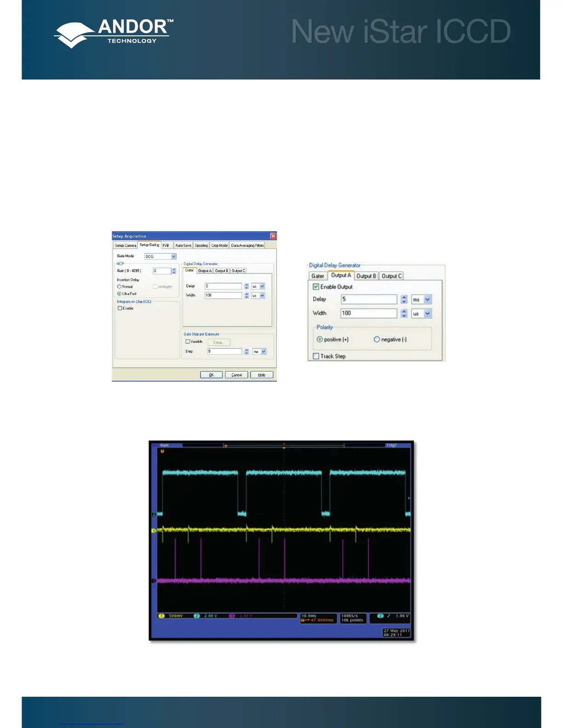
Task: Adjust Gater Width spinner in Setup Acquisition
Action: (247, 296)
